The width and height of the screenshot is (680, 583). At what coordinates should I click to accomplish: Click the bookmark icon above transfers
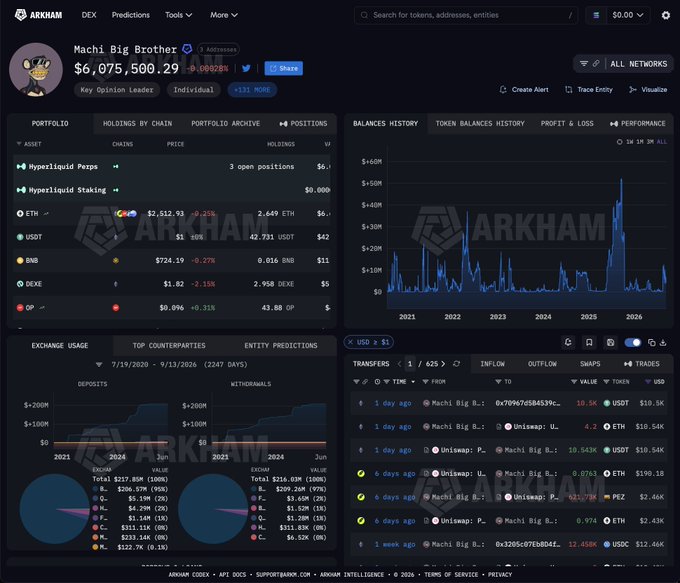[589, 342]
